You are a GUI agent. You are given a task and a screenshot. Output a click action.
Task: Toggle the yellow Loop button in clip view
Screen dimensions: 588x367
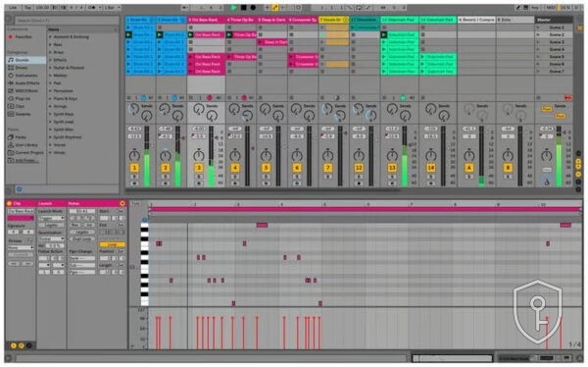click(112, 244)
